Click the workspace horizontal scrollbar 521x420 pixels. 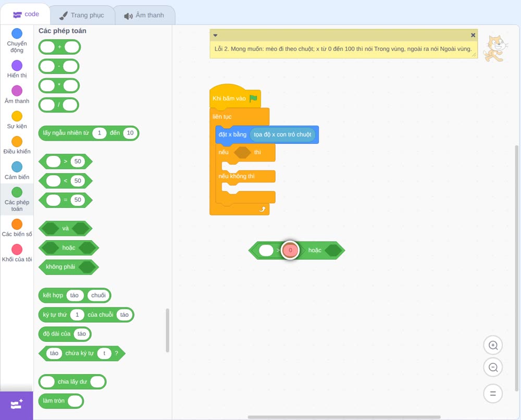click(344, 417)
